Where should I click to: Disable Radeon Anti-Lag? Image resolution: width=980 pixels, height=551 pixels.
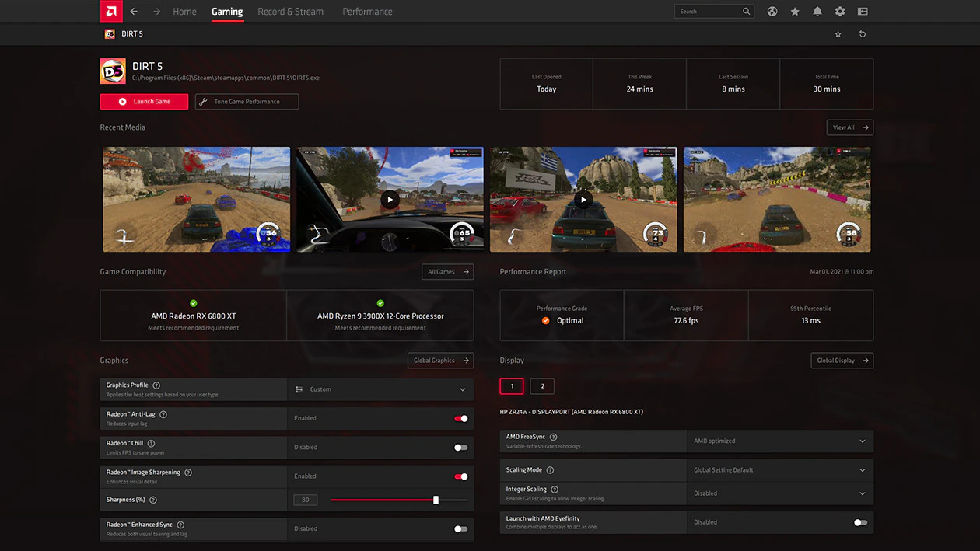(x=461, y=418)
